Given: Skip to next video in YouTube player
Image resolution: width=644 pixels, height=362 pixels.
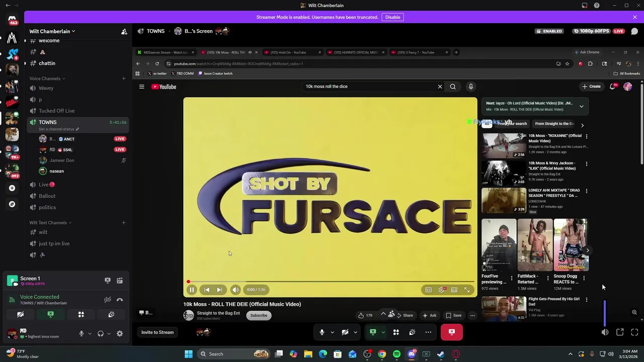Looking at the screenshot, I should 219,290.
